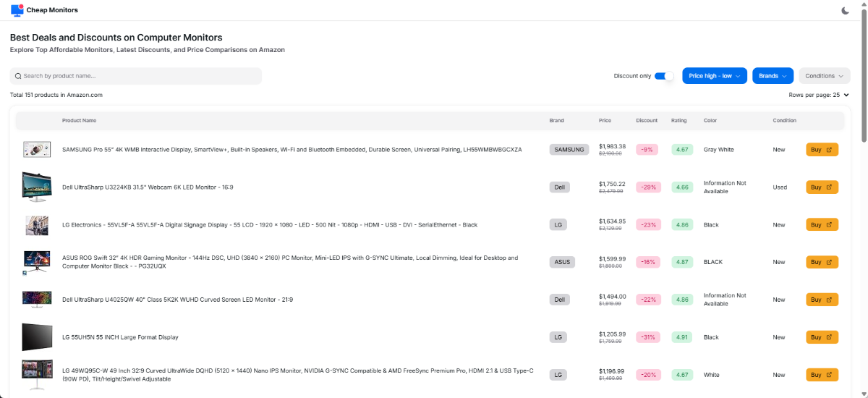Click the SAMSUNG brand tag
Image resolution: width=868 pixels, height=398 pixels.
coord(569,150)
